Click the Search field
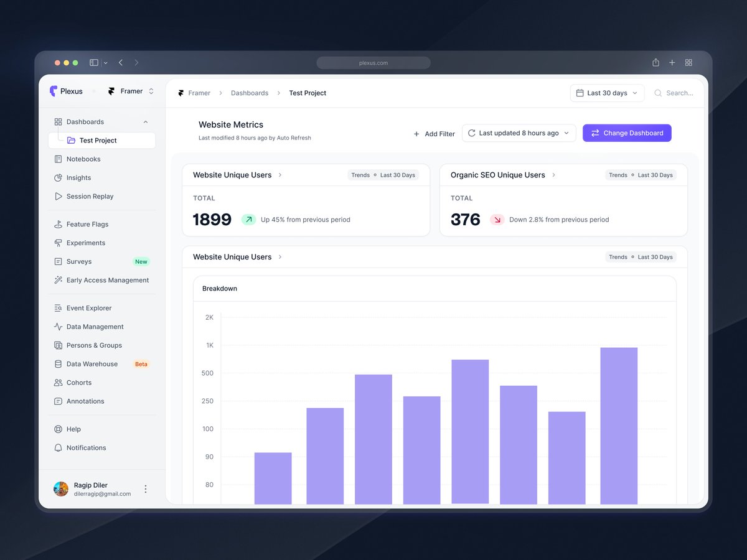This screenshot has width=747, height=560. (674, 93)
